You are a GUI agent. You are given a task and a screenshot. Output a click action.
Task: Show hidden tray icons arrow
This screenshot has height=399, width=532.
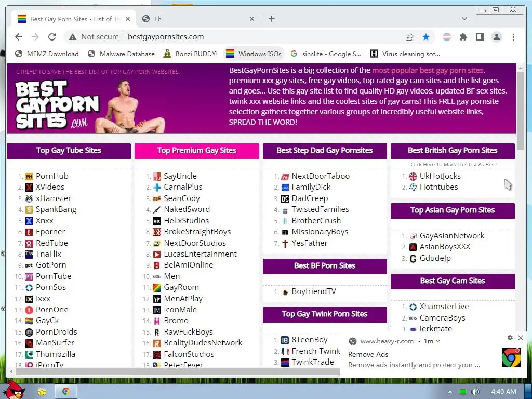tap(450, 392)
